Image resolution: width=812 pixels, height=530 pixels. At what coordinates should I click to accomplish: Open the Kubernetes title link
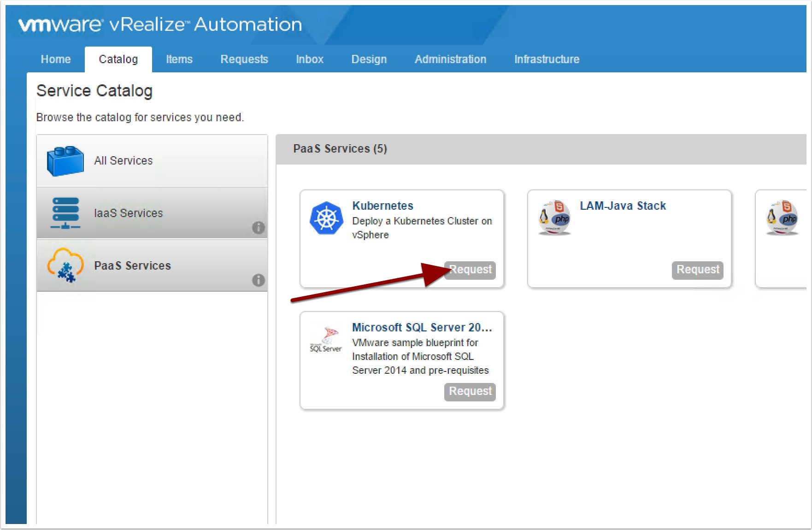tap(383, 206)
